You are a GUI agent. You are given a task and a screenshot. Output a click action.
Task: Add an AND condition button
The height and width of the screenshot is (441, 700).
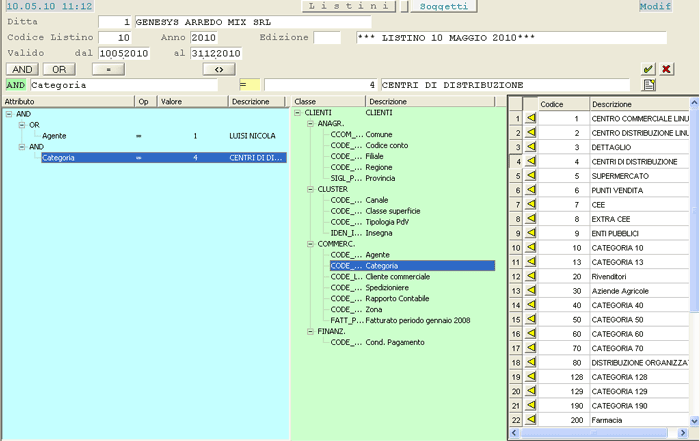(x=22, y=69)
